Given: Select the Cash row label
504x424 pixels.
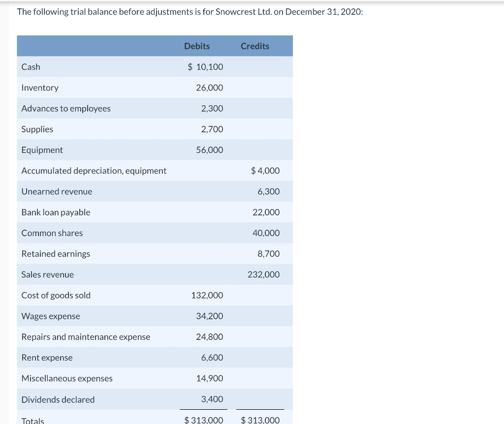Looking at the screenshot, I should (x=31, y=67).
